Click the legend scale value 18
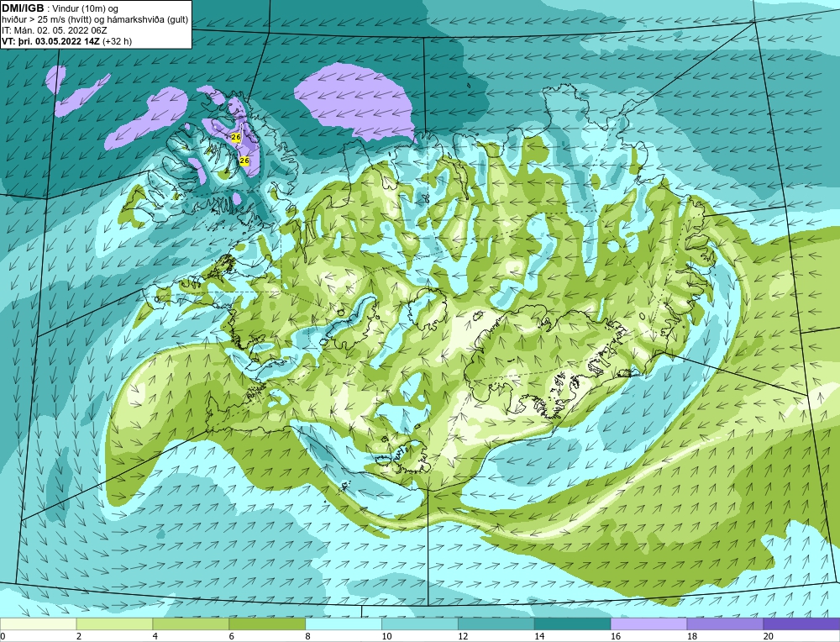This screenshot has height=642, width=840. pos(691,636)
